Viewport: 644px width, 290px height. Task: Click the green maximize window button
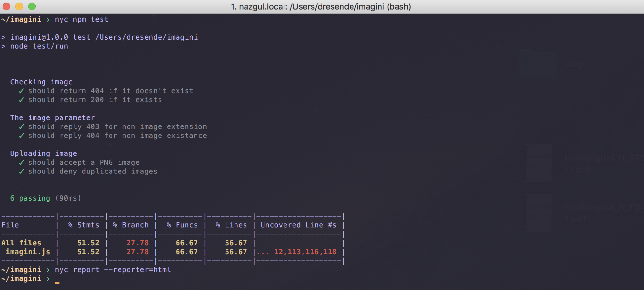point(32,6)
